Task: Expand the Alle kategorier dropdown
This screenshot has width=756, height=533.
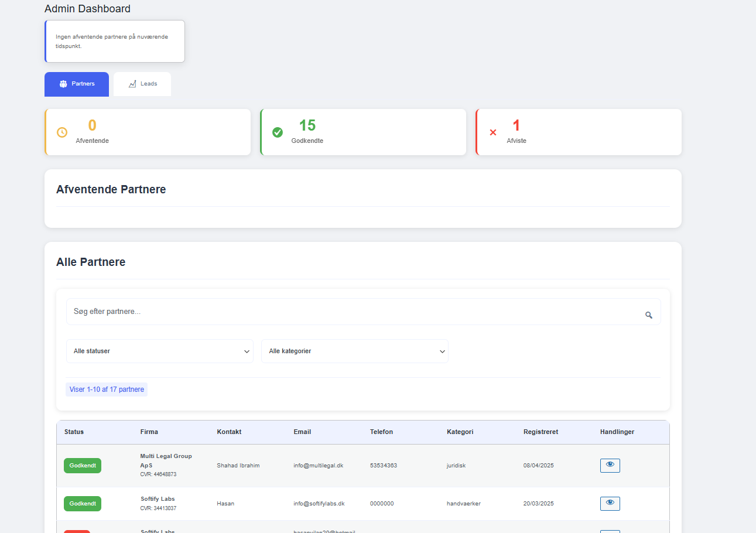Action: 354,351
